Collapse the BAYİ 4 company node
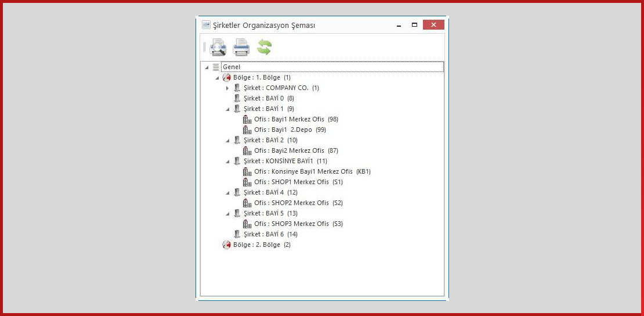Image resolution: width=644 pixels, height=316 pixels. pyautogui.click(x=227, y=193)
